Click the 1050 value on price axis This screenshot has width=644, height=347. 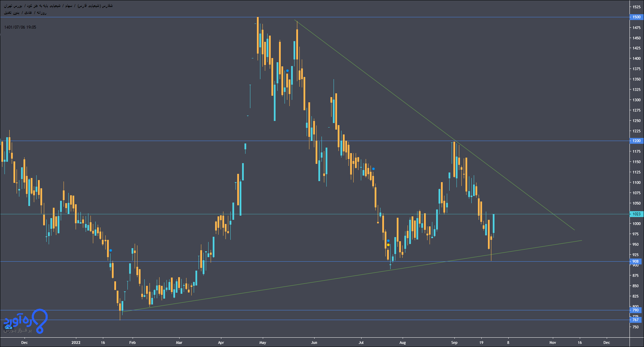636,203
